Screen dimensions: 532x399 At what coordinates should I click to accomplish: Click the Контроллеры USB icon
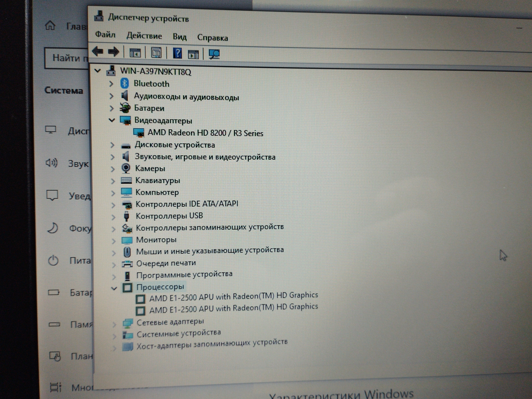(x=126, y=216)
